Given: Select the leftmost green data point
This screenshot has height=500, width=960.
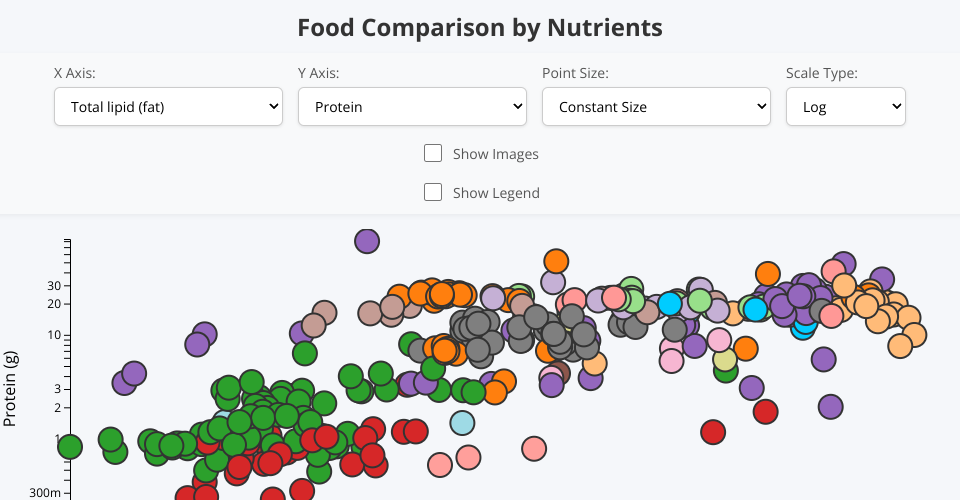Looking at the screenshot, I should (69, 446).
